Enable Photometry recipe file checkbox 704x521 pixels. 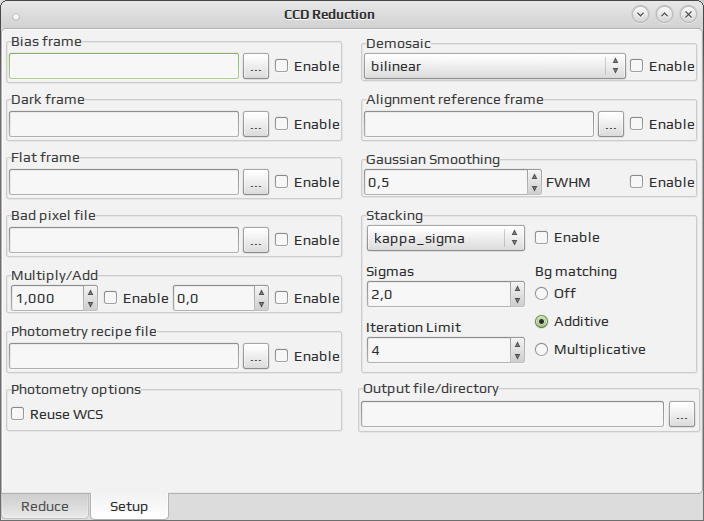tap(282, 356)
